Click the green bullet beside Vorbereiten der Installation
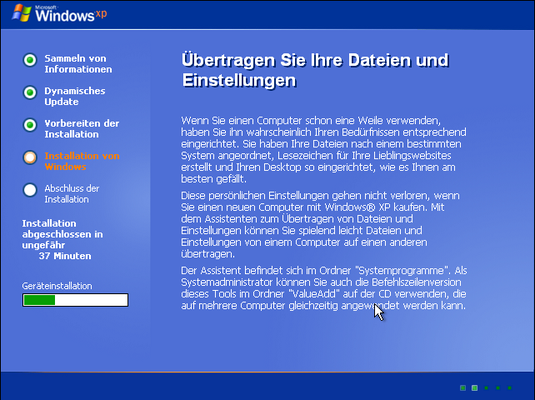Viewport: 535px width, 400px height. (30, 125)
